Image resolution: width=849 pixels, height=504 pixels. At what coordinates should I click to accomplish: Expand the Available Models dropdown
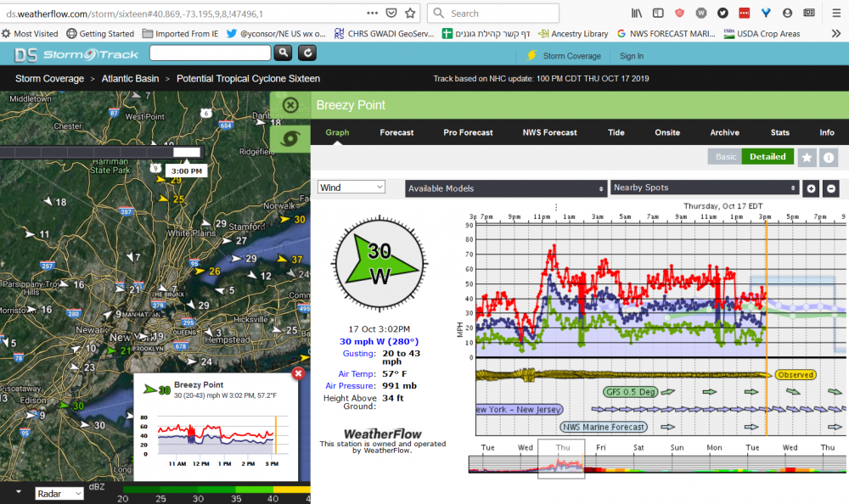(x=505, y=188)
